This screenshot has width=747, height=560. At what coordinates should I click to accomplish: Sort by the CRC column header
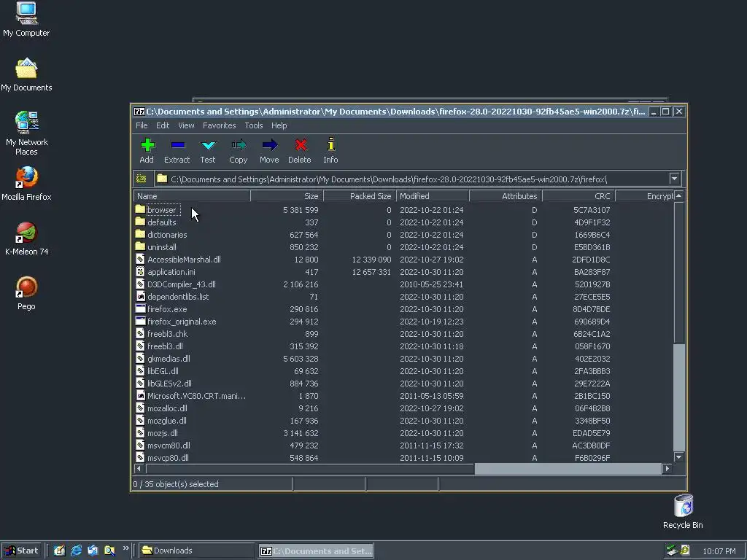(x=578, y=196)
